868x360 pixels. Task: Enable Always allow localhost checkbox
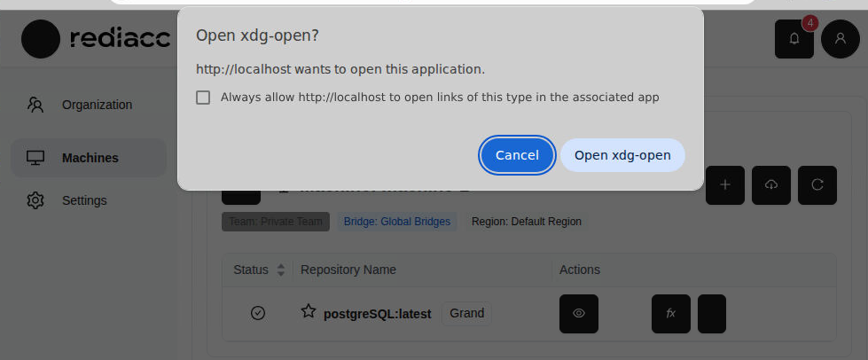pyautogui.click(x=204, y=98)
